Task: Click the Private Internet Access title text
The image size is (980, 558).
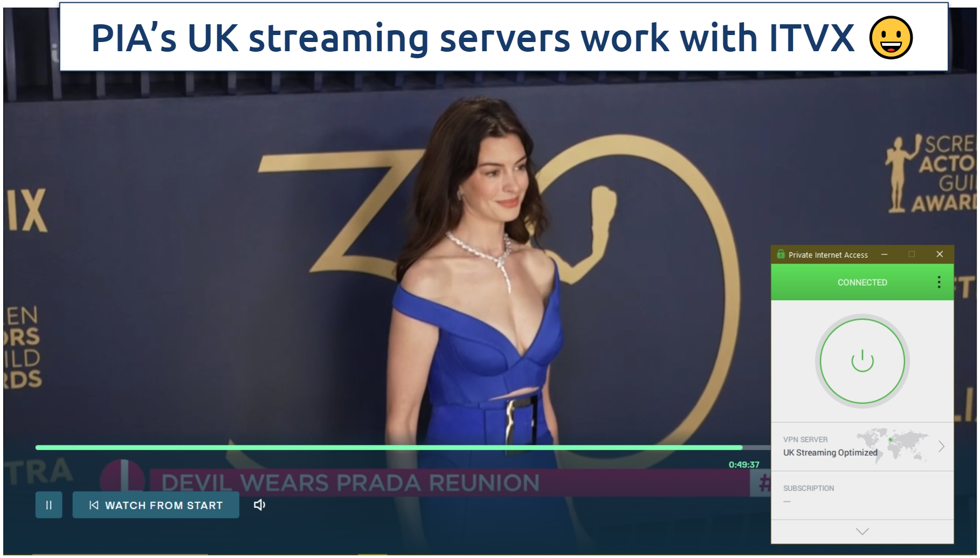Action: 828,255
